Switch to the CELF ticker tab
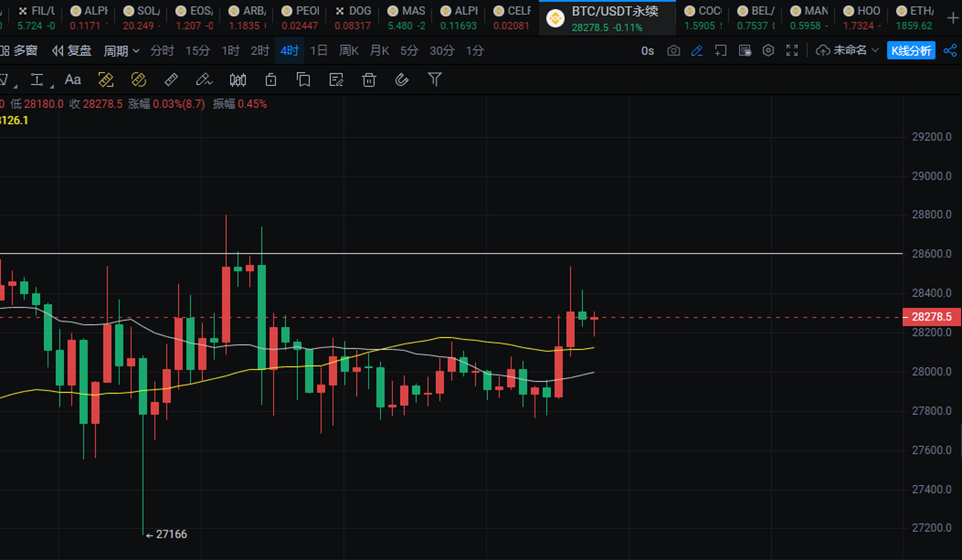 coord(512,18)
